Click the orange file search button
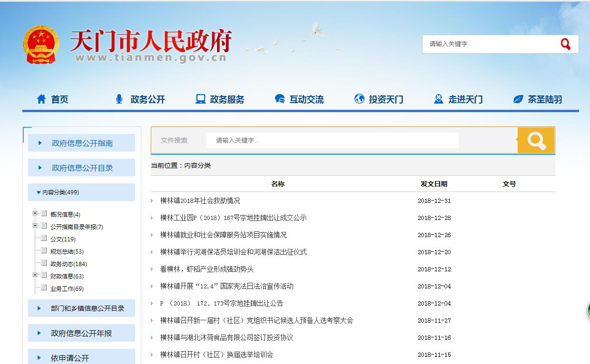 (x=536, y=141)
